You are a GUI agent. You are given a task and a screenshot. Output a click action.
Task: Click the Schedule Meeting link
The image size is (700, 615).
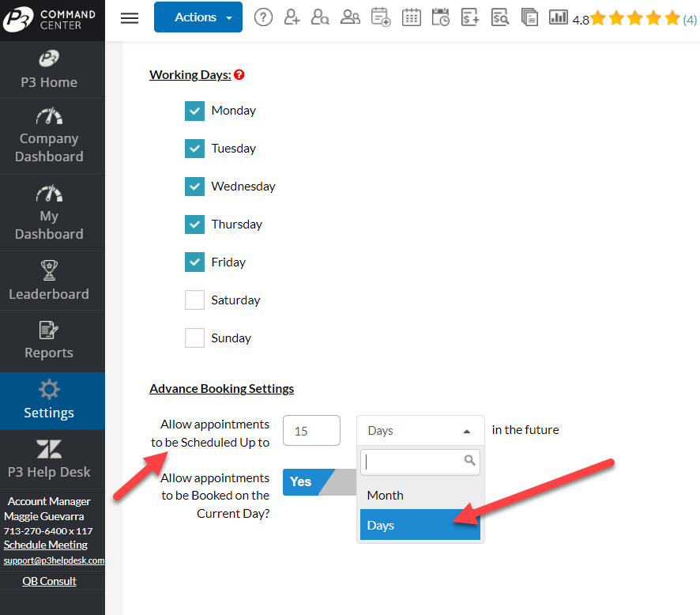point(46,545)
